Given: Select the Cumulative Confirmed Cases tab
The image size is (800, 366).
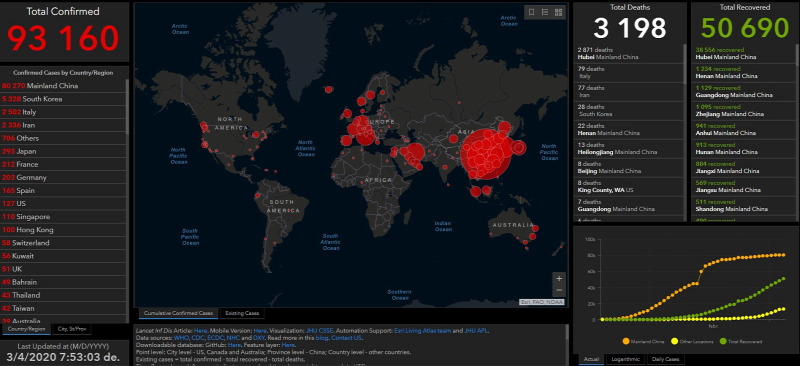Looking at the screenshot, I should [178, 313].
